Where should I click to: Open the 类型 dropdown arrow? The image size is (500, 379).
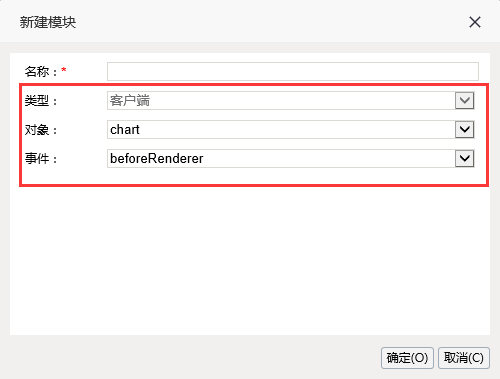coord(464,100)
